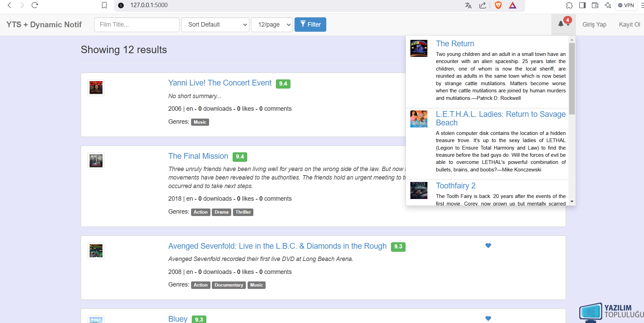
Task: Select the Toothfairy 2 poster in notifications
Action: pos(419,190)
